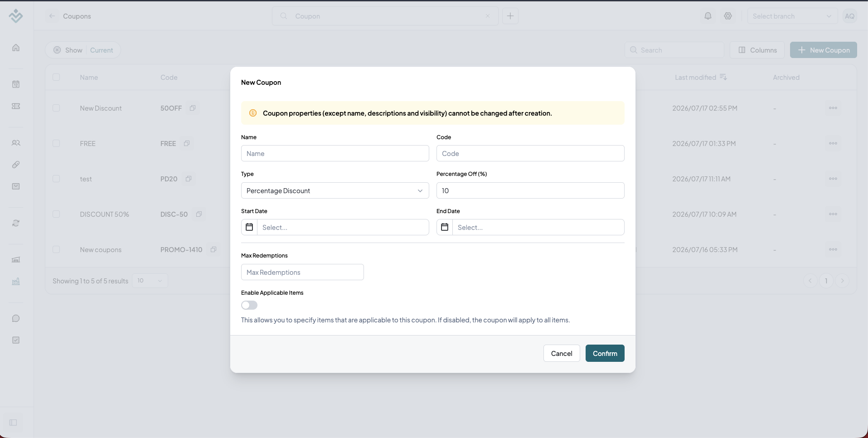The height and width of the screenshot is (438, 868).
Task: Remove the Show Current filter
Action: tap(57, 50)
